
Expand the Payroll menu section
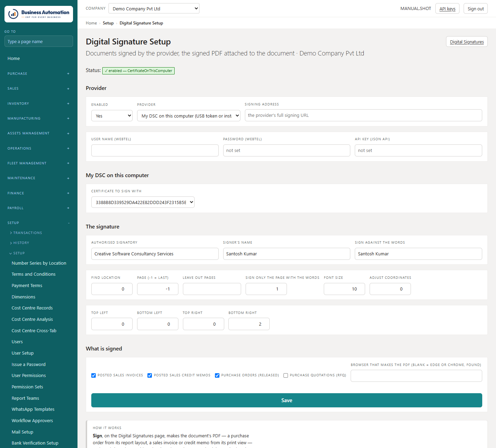point(39,208)
